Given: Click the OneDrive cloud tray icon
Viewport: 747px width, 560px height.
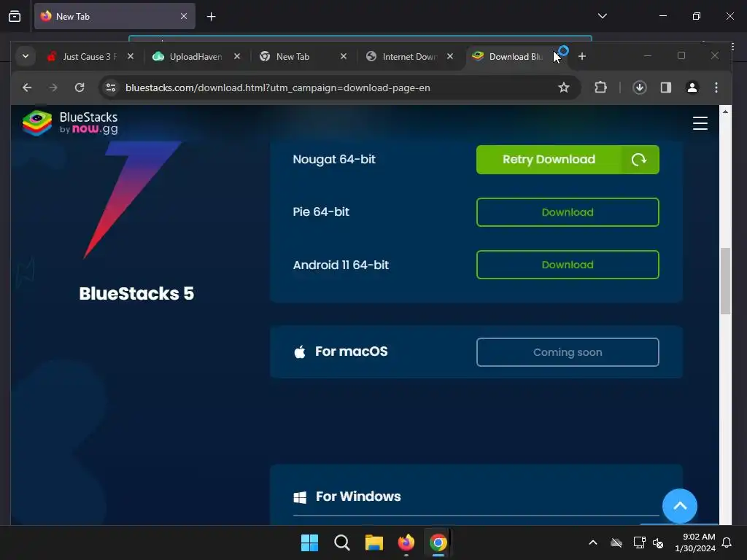Looking at the screenshot, I should [x=616, y=542].
